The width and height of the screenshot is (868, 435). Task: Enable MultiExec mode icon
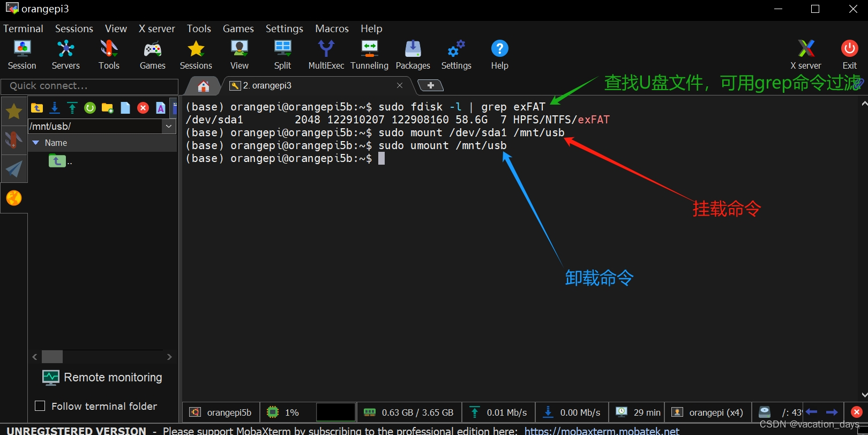326,55
